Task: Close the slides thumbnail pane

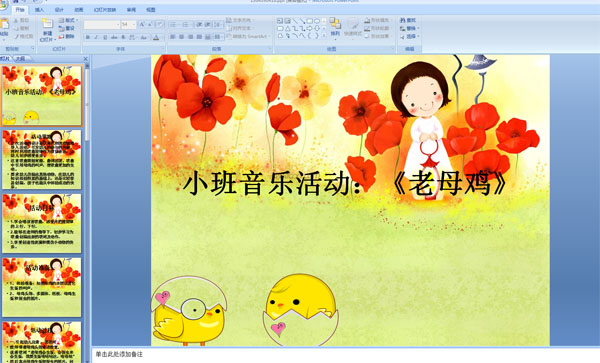Action: [86, 59]
